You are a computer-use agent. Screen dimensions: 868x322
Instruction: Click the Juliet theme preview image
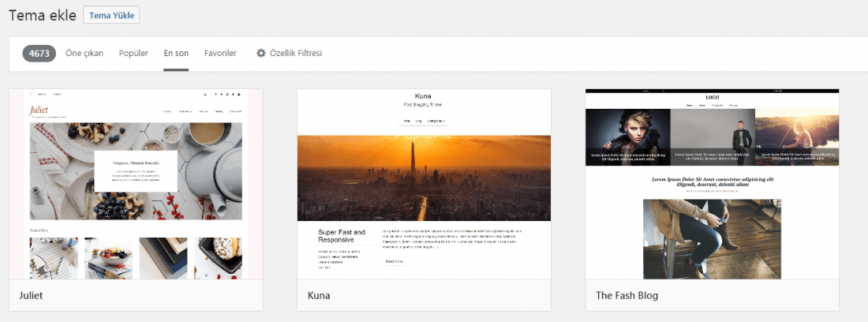[x=135, y=183]
